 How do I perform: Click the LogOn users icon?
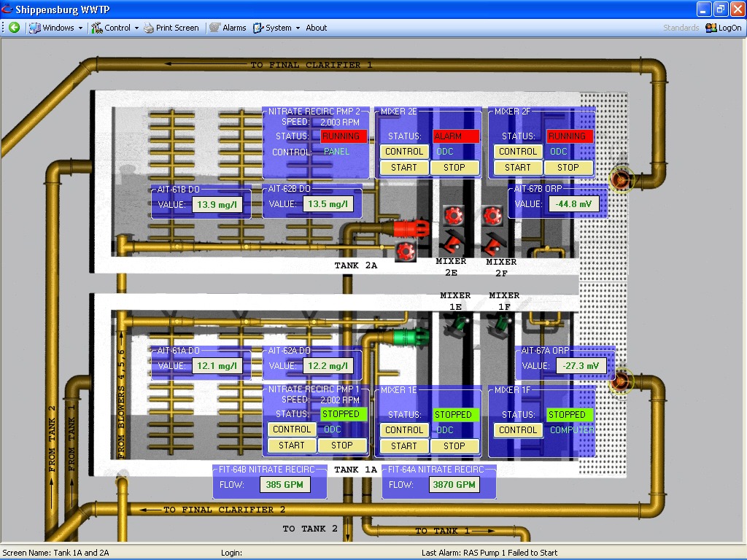[x=711, y=28]
